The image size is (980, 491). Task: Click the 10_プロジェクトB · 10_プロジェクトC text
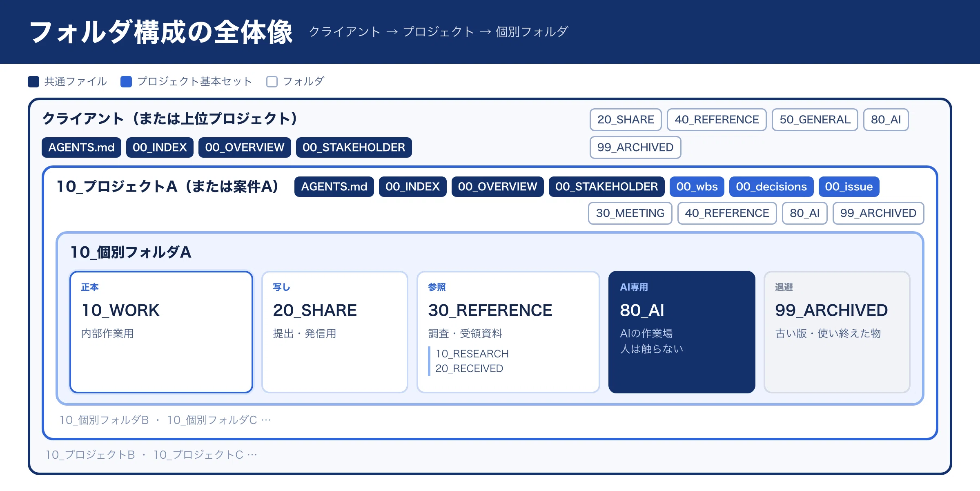click(151, 455)
